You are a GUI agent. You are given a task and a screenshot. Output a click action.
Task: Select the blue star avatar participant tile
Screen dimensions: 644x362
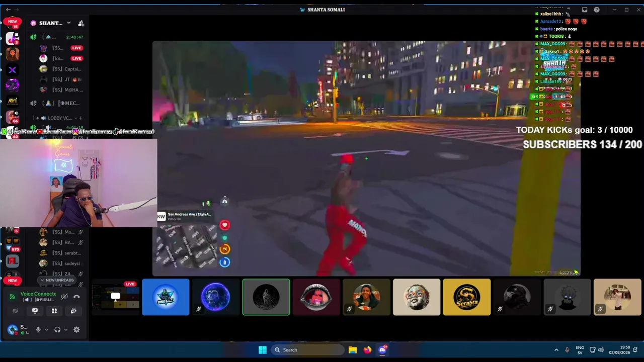pos(166,297)
